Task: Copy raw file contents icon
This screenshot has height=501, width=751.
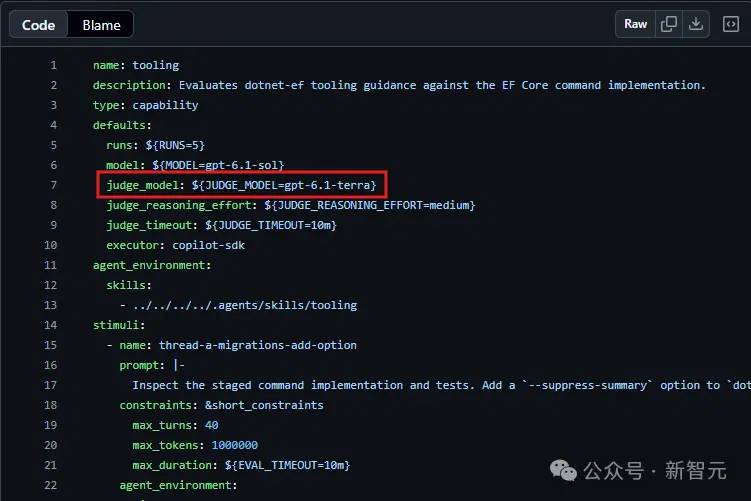Action: pyautogui.click(x=669, y=24)
